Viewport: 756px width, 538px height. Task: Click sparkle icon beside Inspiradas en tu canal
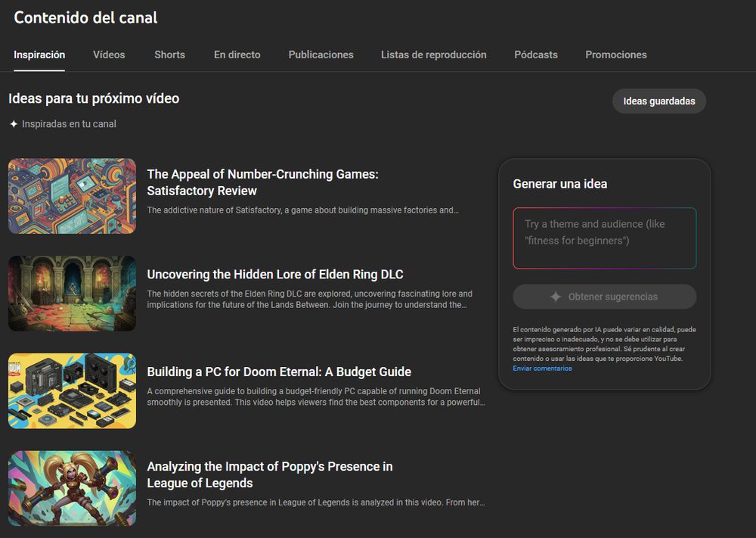[14, 124]
